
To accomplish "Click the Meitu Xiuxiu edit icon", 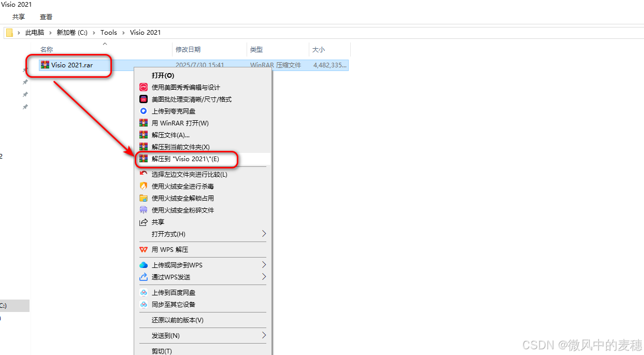I will 144,87.
